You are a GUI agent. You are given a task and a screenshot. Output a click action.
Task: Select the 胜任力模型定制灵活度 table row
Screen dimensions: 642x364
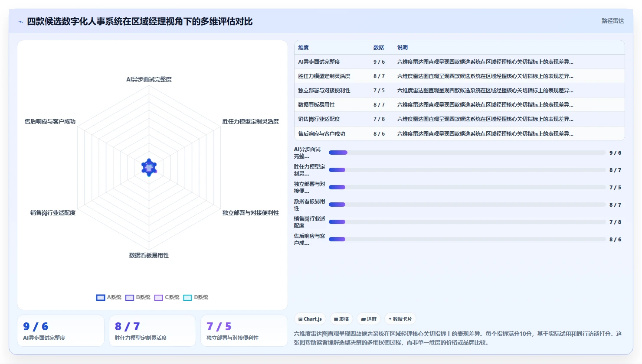click(x=459, y=76)
